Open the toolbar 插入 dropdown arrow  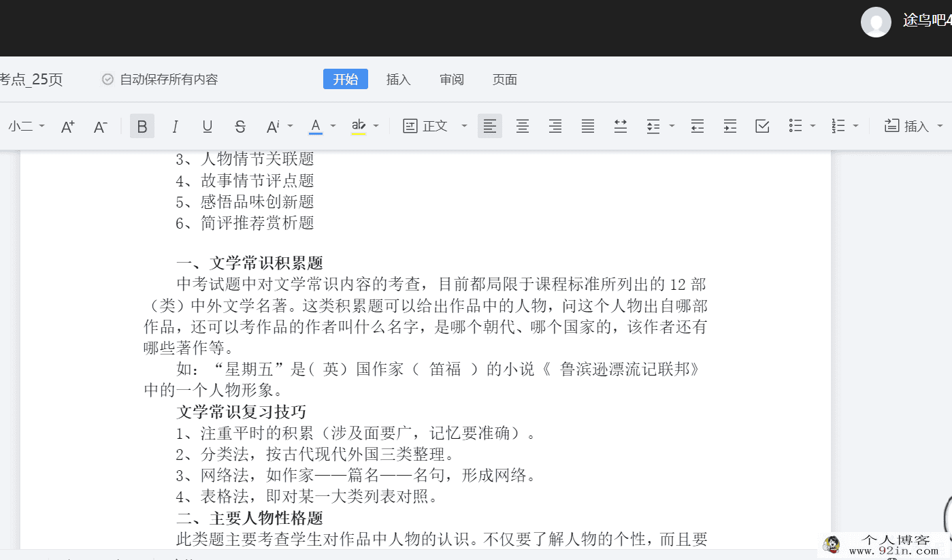pyautogui.click(x=940, y=126)
